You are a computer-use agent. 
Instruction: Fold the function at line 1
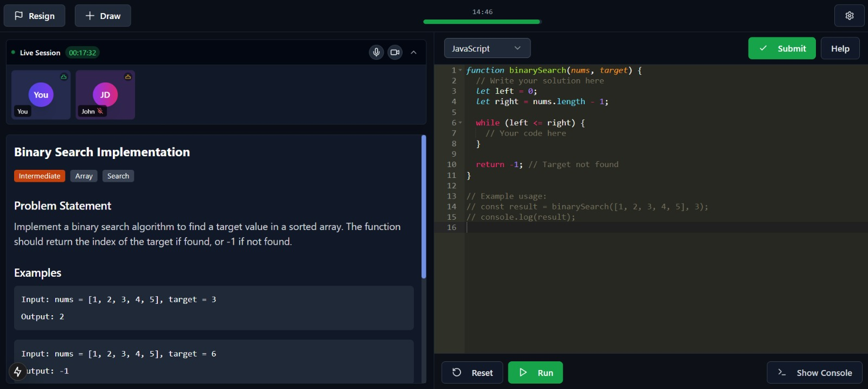461,71
